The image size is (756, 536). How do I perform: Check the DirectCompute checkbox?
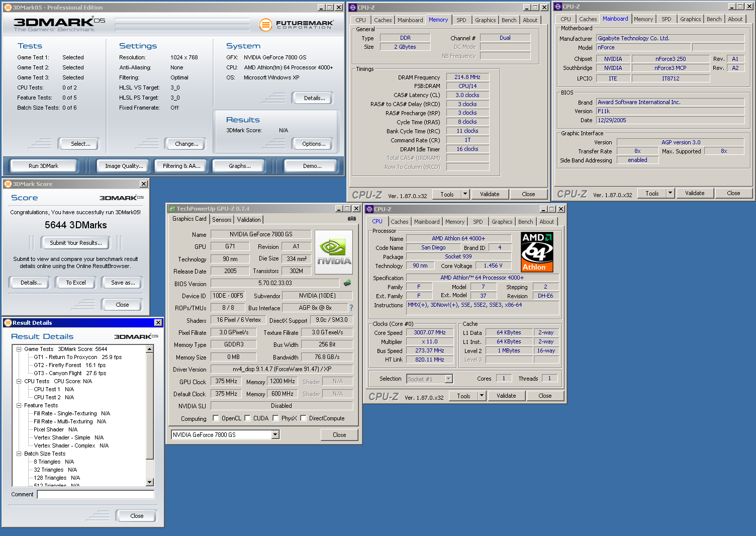click(x=303, y=418)
